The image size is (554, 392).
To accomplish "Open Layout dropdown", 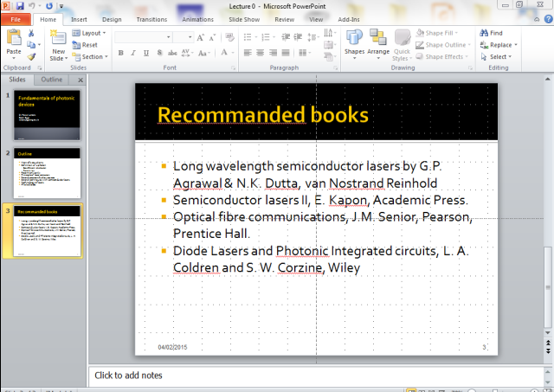I will click(x=89, y=33).
